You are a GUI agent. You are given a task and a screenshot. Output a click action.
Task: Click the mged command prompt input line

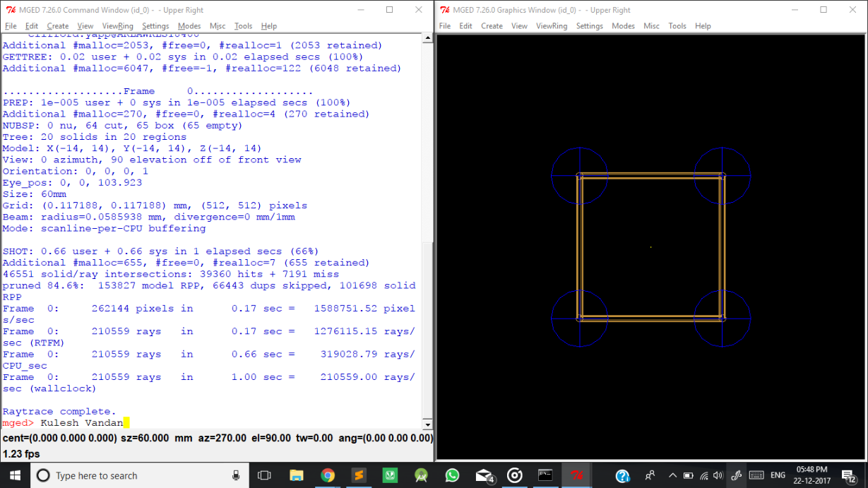point(210,423)
